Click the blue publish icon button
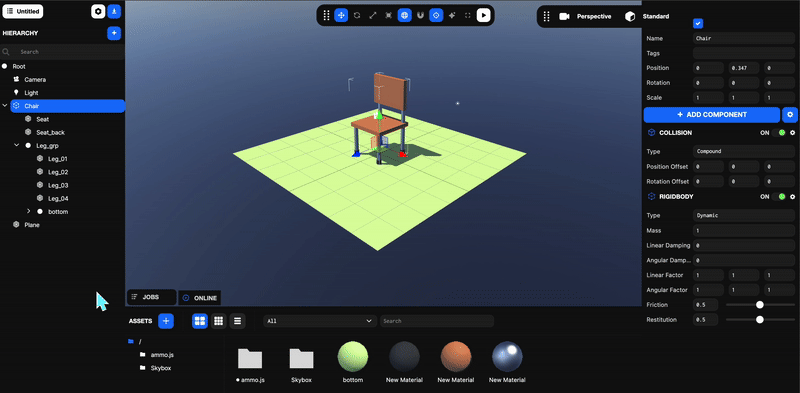 (114, 11)
